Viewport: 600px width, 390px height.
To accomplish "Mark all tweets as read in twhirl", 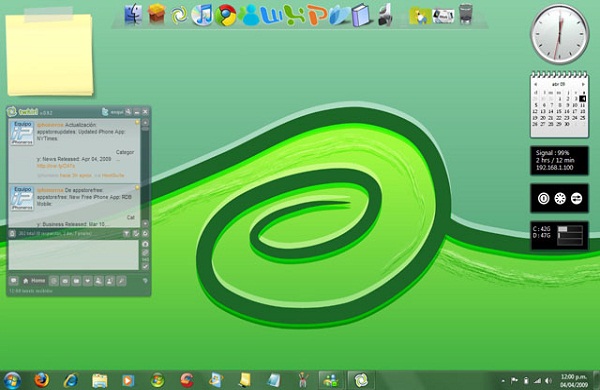I will pos(136,233).
